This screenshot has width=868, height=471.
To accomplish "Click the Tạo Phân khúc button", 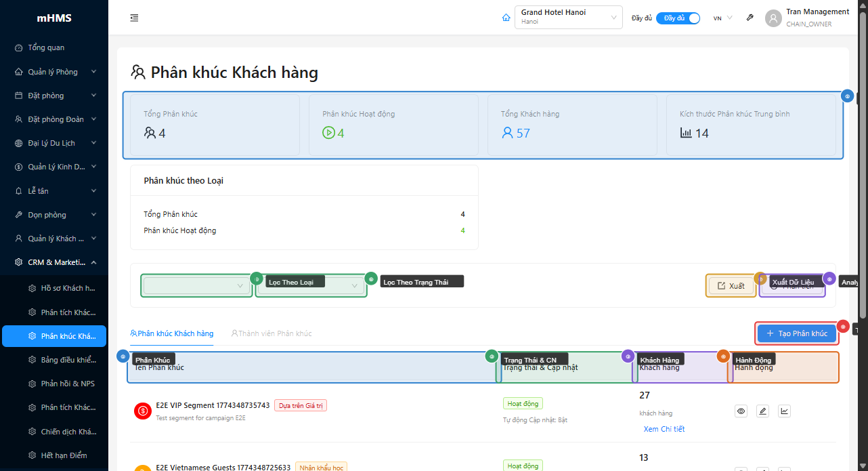I will pos(797,333).
